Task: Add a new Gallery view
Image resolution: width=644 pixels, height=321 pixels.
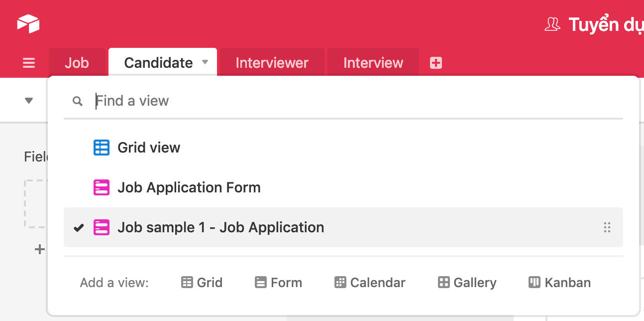Action: 467,283
